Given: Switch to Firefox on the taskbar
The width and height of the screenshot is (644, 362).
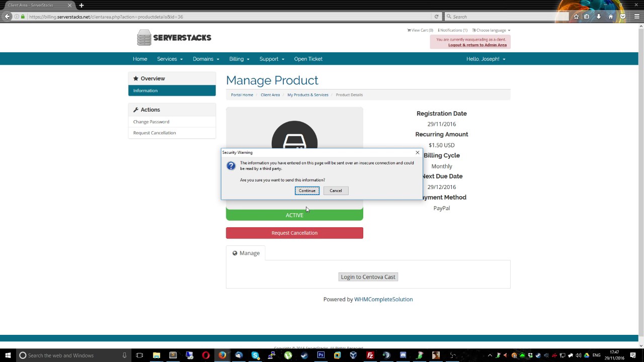Looking at the screenshot, I should click(222, 355).
